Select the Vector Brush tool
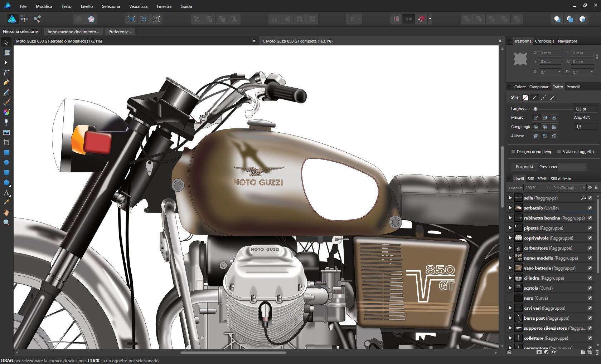The height and width of the screenshot is (364, 601). coord(6,103)
